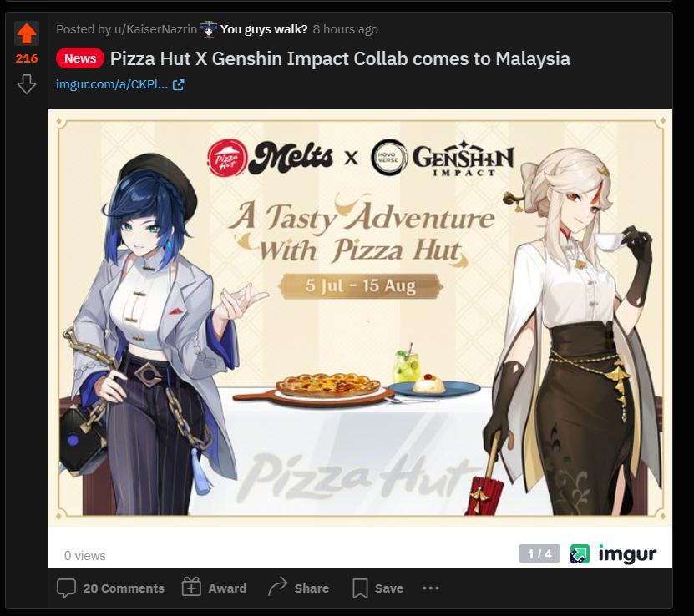
Task: Open u/KaiserNazrin's profile
Action: point(155,29)
